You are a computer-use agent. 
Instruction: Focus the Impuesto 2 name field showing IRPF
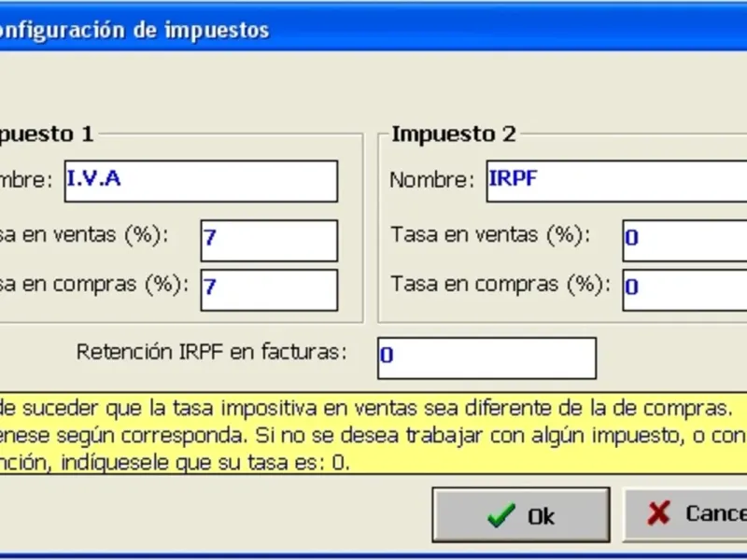click(x=616, y=181)
